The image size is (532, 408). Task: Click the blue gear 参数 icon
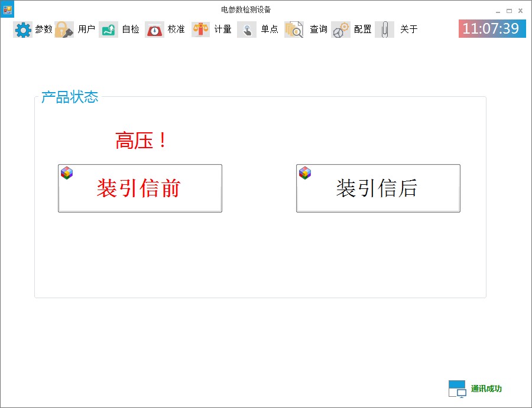23,30
